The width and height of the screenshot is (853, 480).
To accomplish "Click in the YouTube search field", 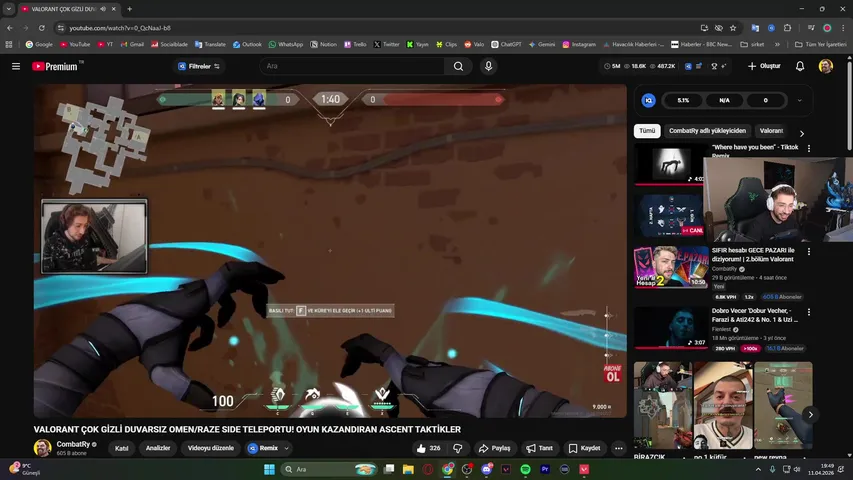I will [352, 66].
